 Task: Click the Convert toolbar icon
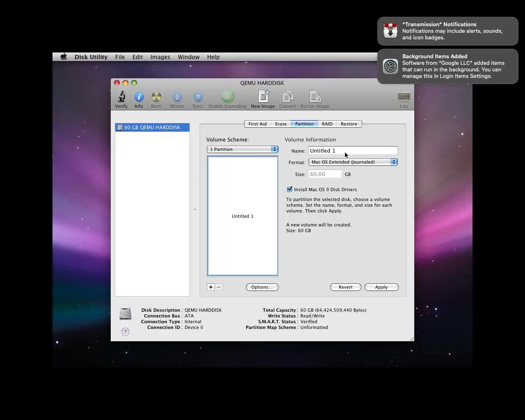[x=288, y=96]
